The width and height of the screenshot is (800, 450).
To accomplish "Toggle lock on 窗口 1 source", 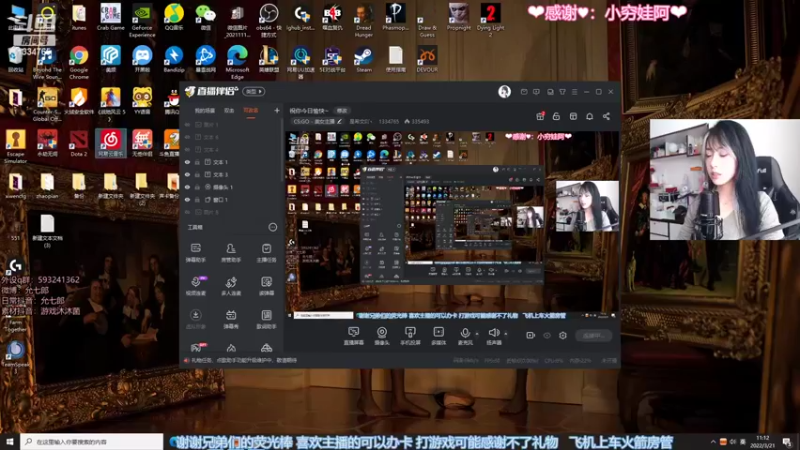I will (x=197, y=199).
